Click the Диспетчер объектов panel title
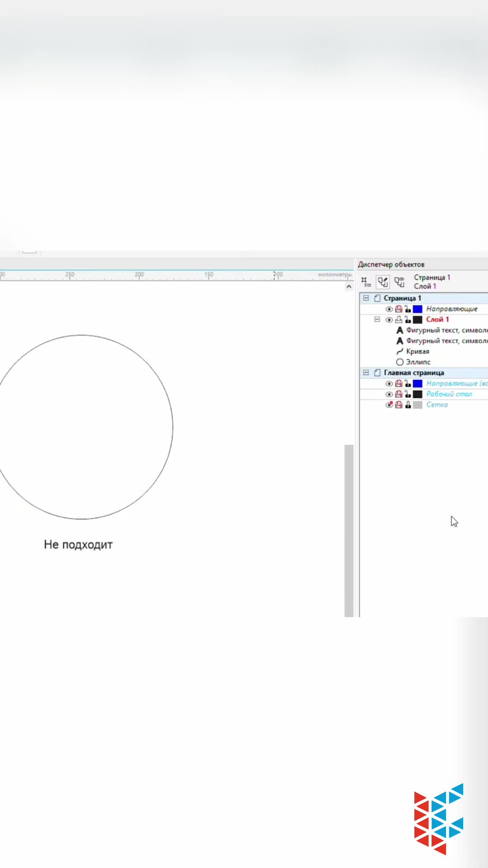488x868 pixels. pos(391,264)
